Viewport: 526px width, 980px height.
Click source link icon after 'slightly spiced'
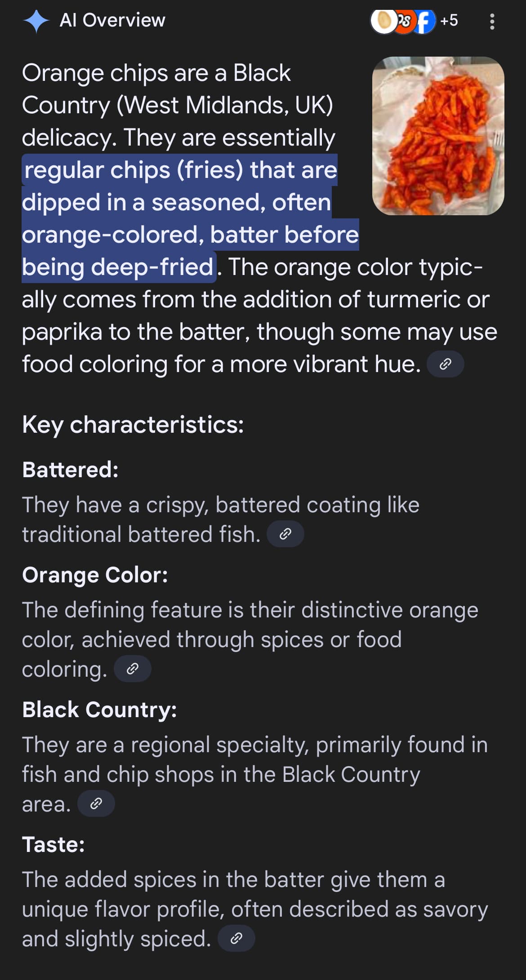click(x=236, y=938)
